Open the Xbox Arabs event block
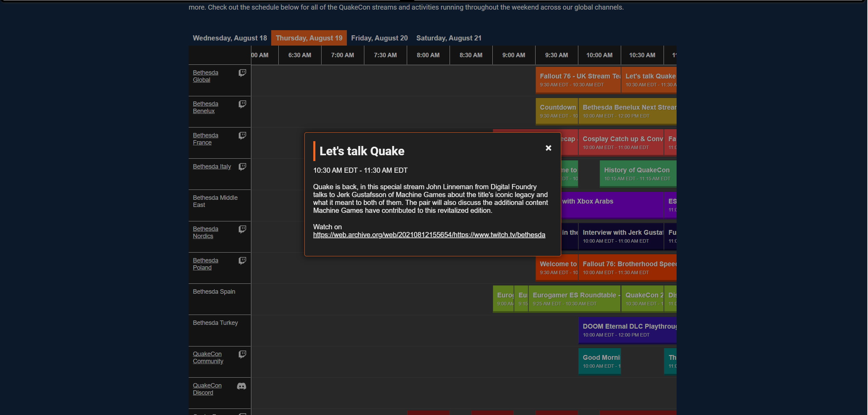Screen dimensions: 868x415 612,205
